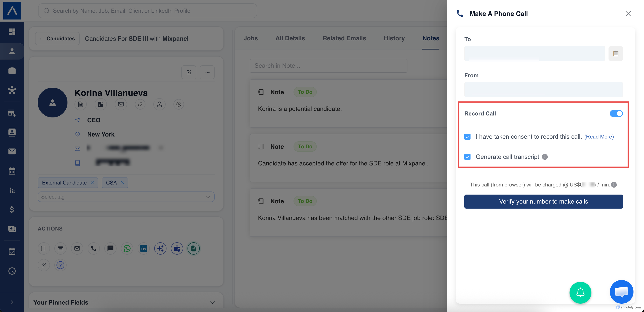This screenshot has height=312, width=644.
Task: Uncheck the consent to record checkbox
Action: [467, 136]
